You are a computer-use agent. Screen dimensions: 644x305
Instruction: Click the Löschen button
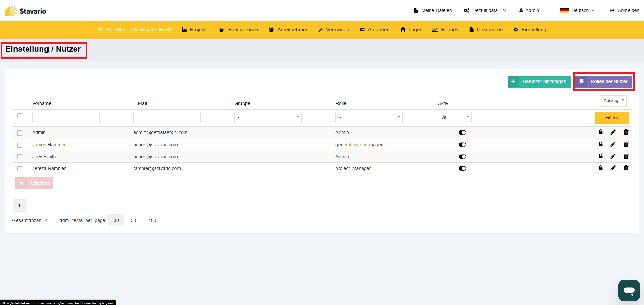(x=34, y=183)
